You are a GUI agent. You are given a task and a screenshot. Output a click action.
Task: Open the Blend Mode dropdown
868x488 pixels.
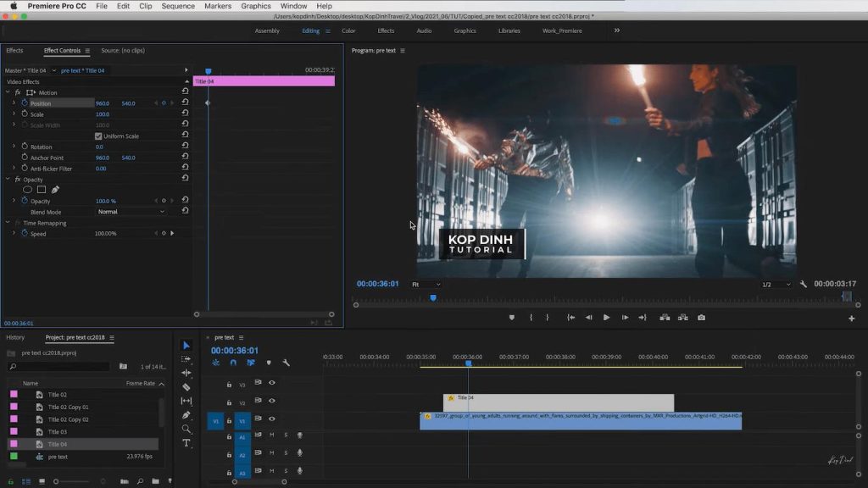(131, 212)
